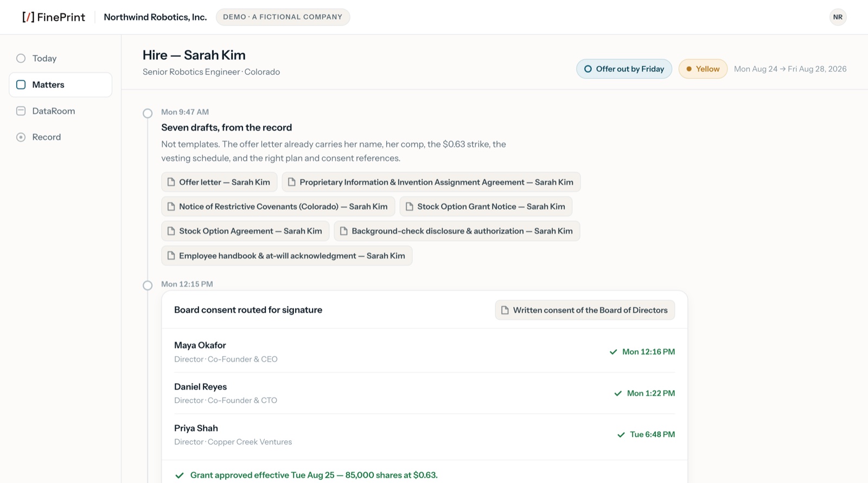This screenshot has width=868, height=483.
Task: Select Matters in the sidebar
Action: (61, 85)
